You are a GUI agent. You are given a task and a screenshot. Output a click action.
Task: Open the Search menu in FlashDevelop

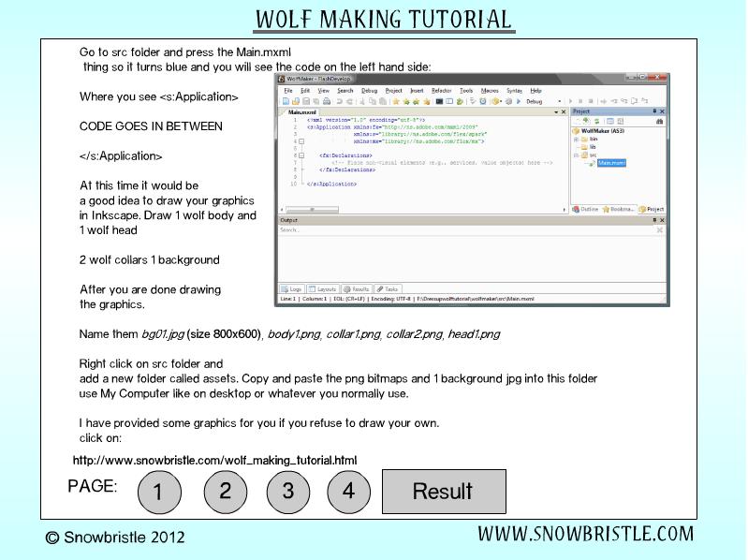coord(345,91)
